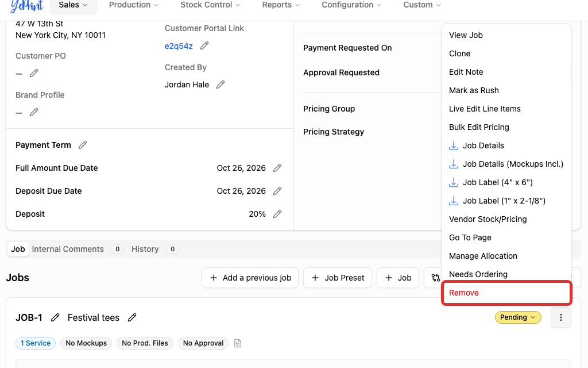Edit Customer PO with pencil icon
Viewport: 588px width, 368px height.
point(34,73)
